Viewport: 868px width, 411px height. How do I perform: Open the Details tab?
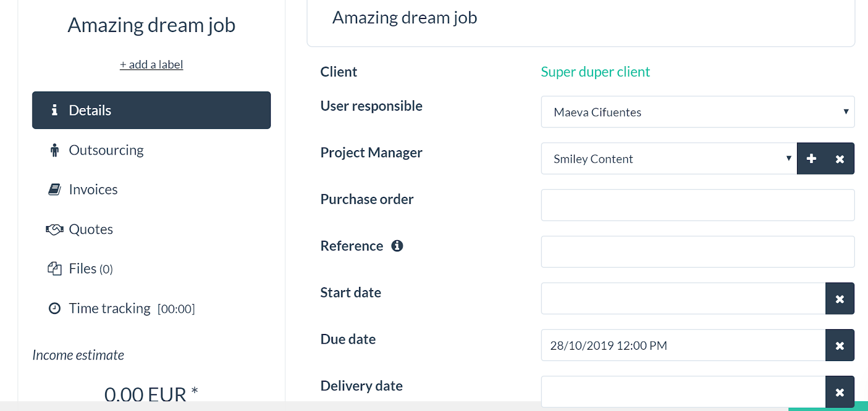click(x=151, y=110)
